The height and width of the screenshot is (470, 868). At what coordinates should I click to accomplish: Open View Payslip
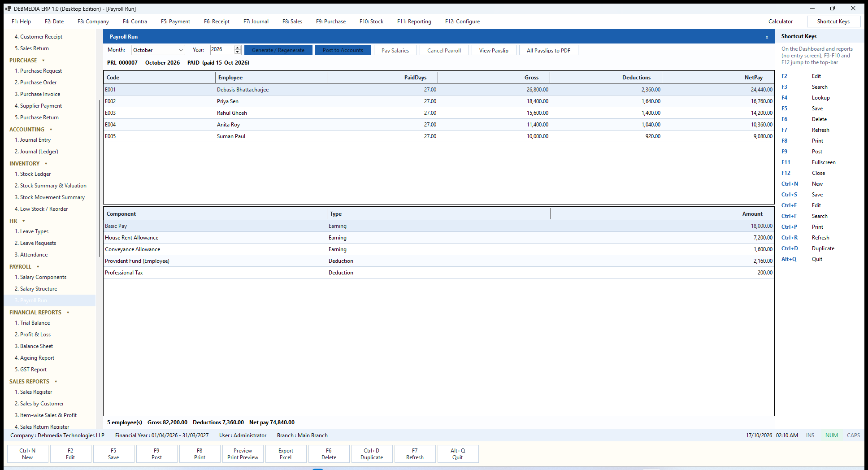494,50
